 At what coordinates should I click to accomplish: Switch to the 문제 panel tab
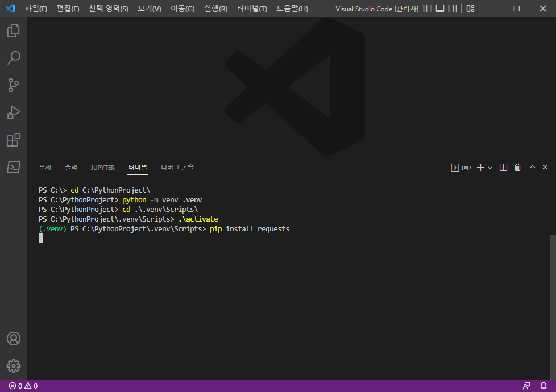[45, 167]
